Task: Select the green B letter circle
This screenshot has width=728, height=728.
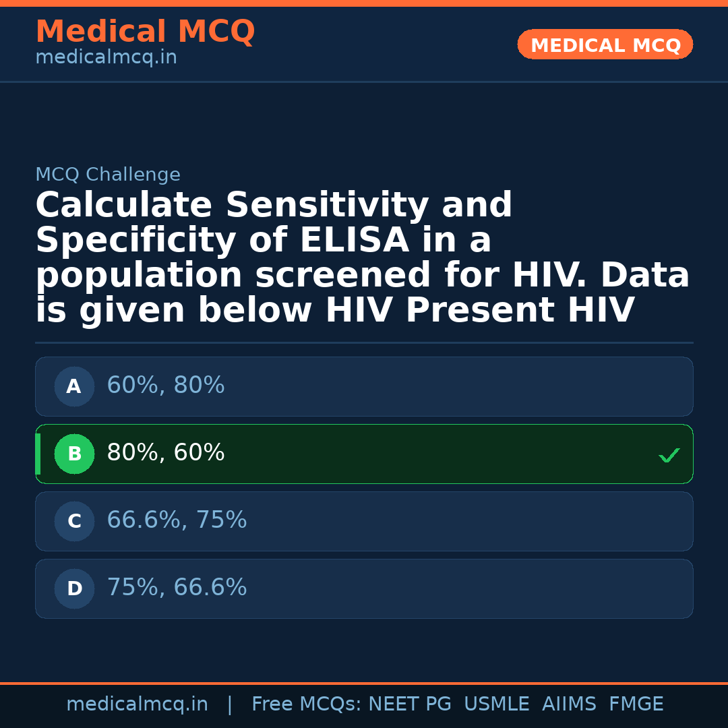Action: point(74,454)
